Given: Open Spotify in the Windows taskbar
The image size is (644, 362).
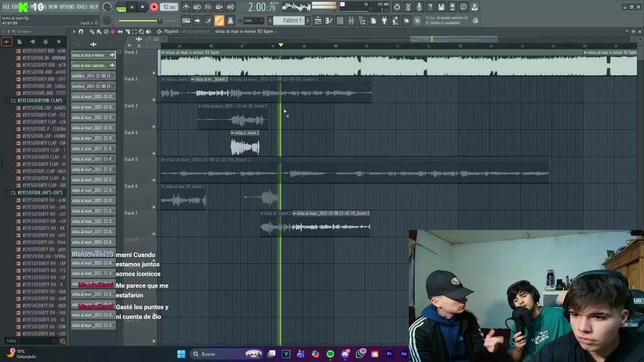Looking at the screenshot, I should [330, 354].
